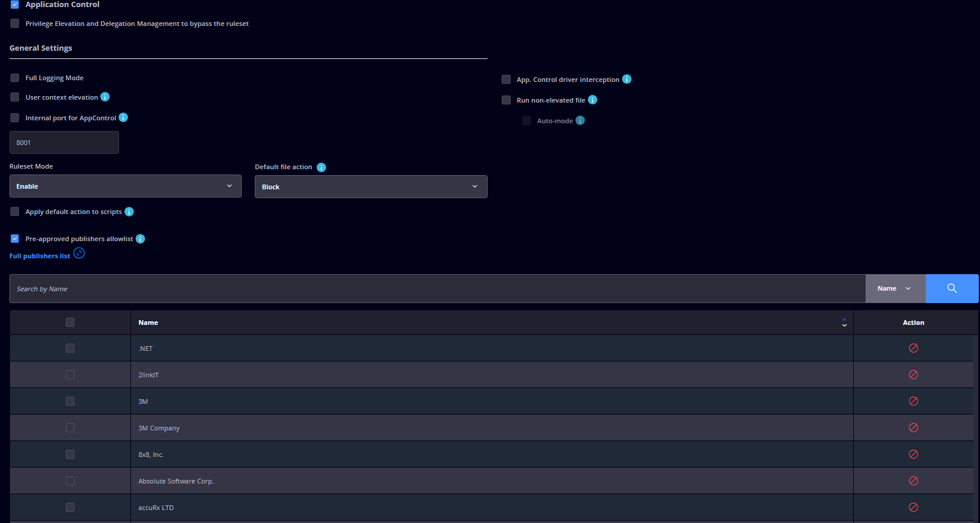Click info icon beside Pre-approved publishers allowlist
This screenshot has height=523, width=980.
point(140,239)
